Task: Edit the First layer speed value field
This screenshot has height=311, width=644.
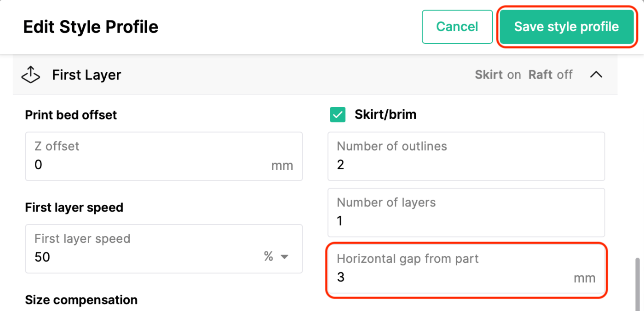Action: point(164,249)
